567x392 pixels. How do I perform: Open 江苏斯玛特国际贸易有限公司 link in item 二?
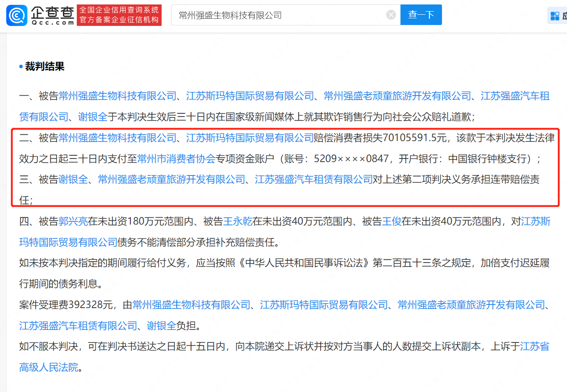coord(250,138)
